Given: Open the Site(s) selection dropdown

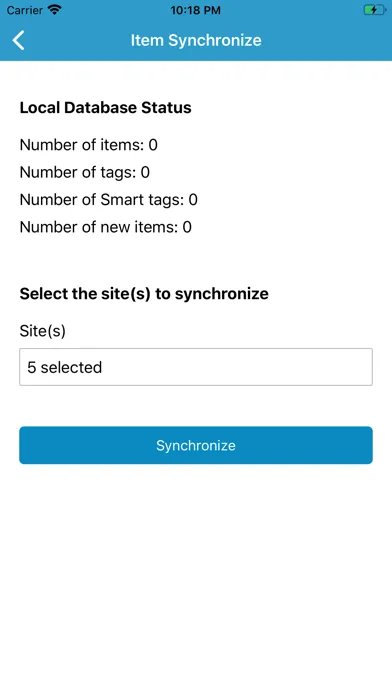Looking at the screenshot, I should [x=196, y=367].
